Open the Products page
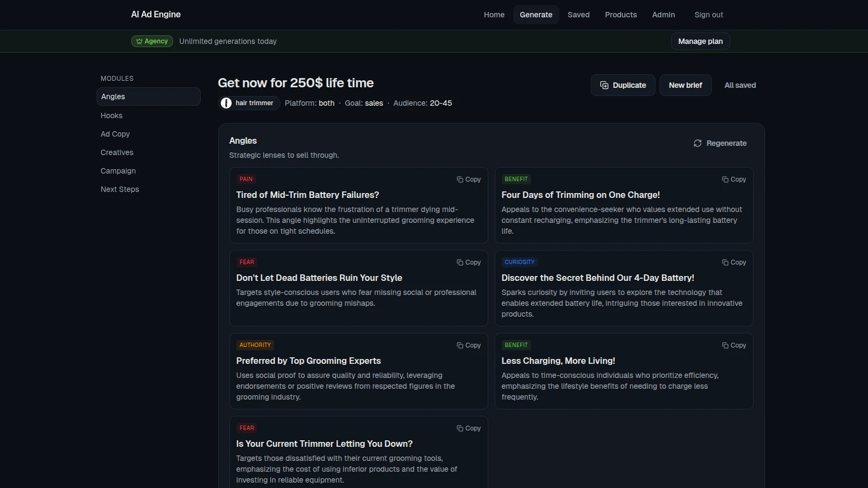 621,15
